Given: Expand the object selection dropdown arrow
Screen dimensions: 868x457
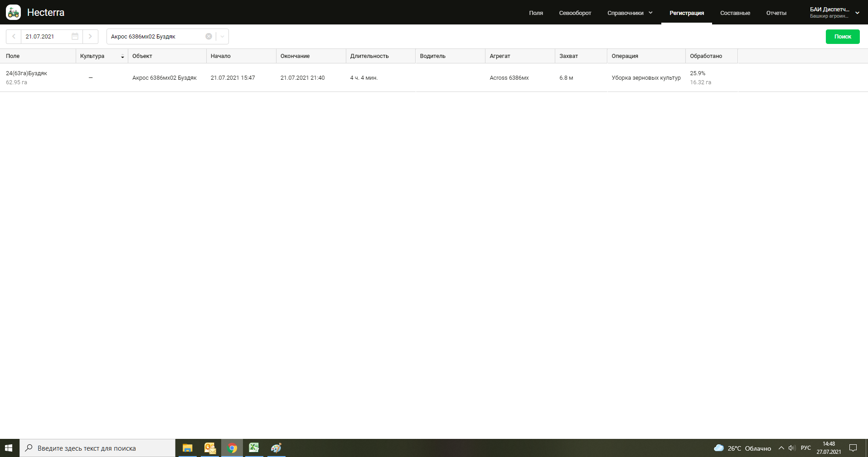Looking at the screenshot, I should point(222,37).
